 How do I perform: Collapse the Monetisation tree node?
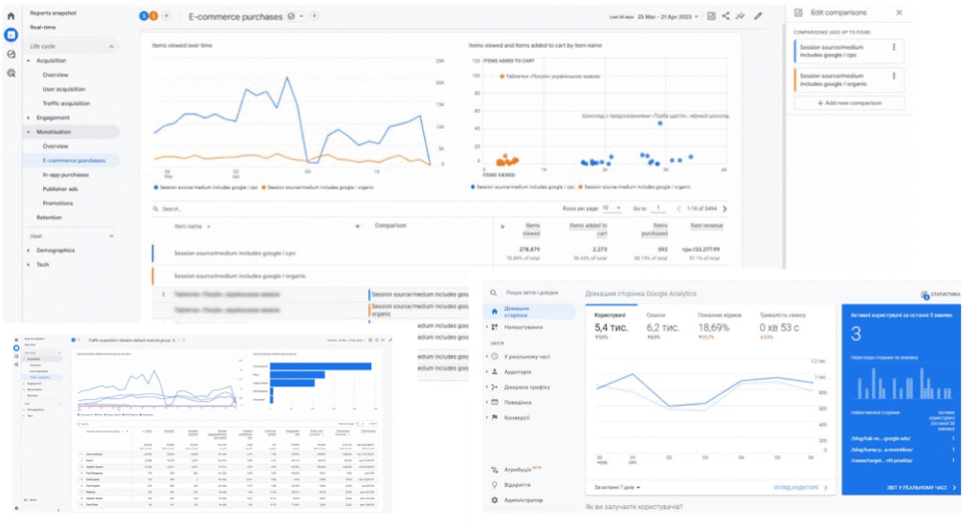(x=29, y=132)
